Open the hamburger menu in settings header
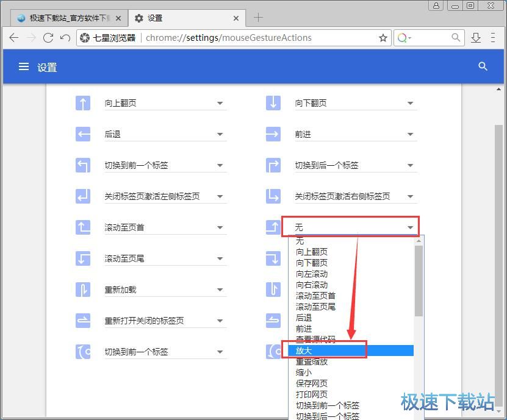Screen dimensions: 507x420 (24, 66)
